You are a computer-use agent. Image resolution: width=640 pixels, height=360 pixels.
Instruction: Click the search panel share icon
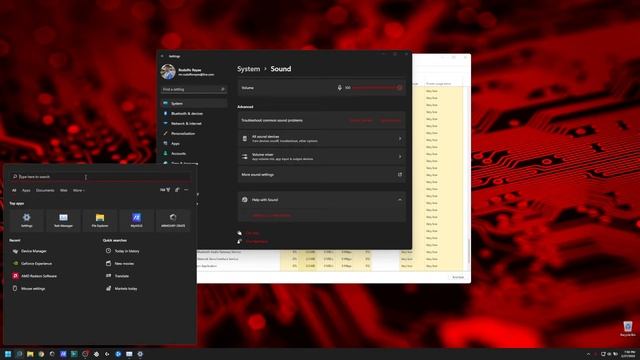(x=177, y=190)
